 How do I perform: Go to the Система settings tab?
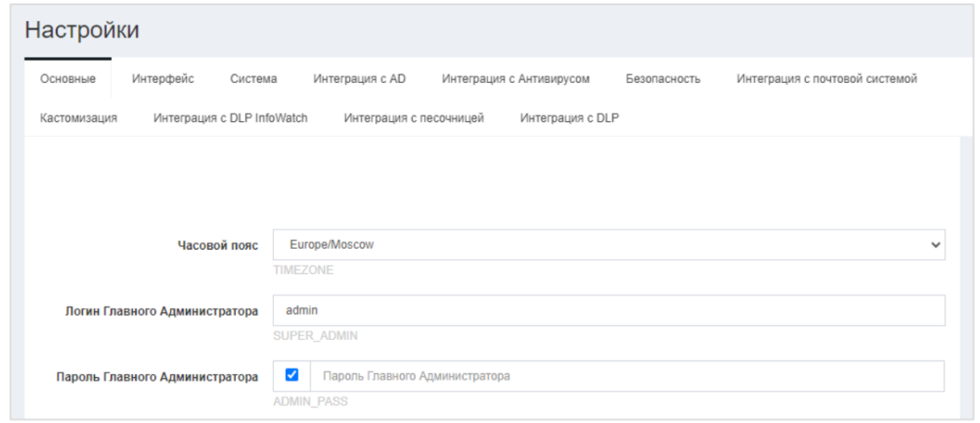[254, 79]
